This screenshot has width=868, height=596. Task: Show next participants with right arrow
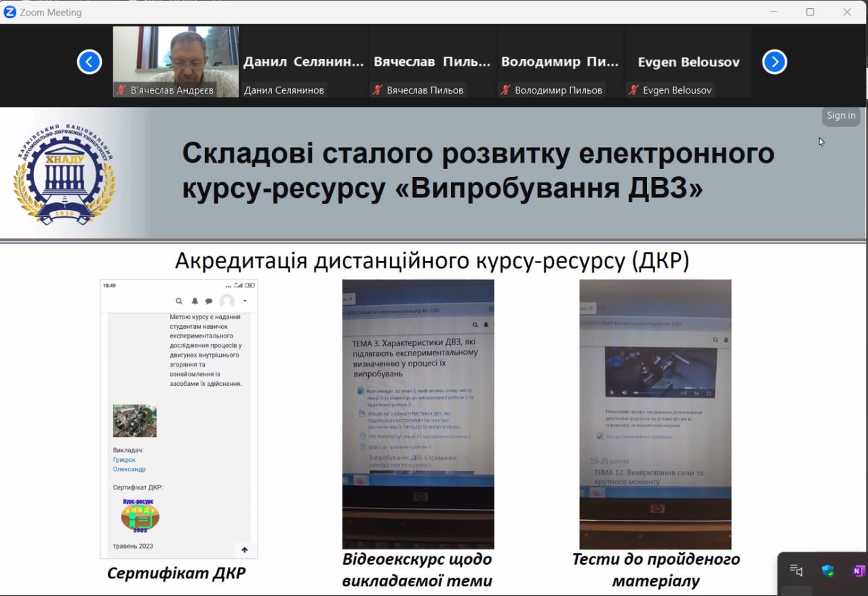(774, 62)
